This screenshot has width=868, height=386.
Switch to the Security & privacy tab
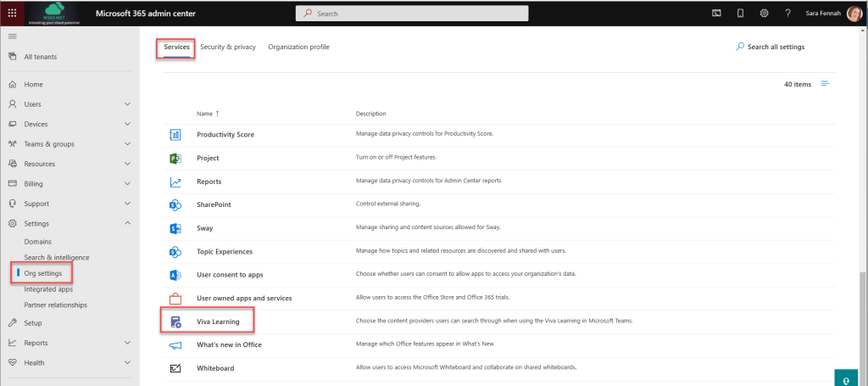tap(228, 47)
